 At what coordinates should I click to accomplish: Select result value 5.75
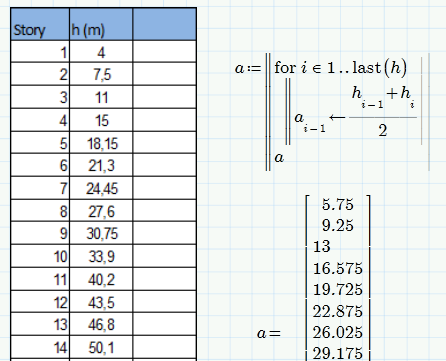point(338,204)
